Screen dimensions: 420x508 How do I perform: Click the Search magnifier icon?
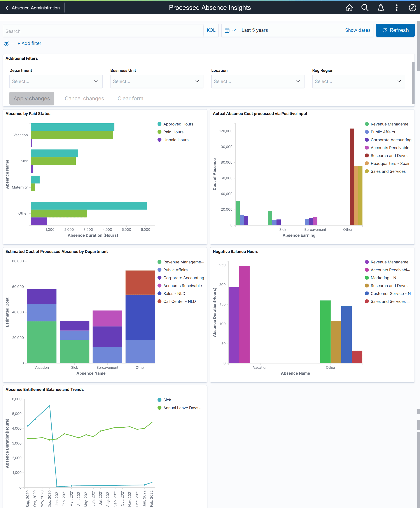(x=365, y=7)
